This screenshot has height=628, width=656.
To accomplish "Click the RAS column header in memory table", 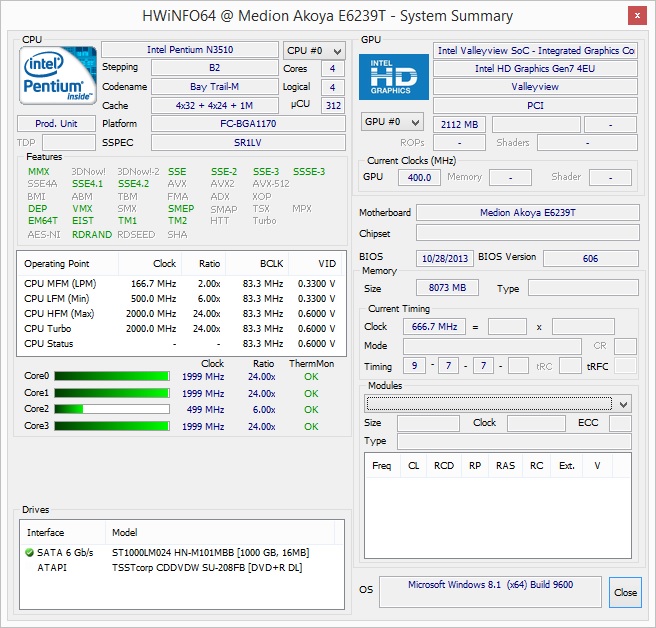I will point(505,466).
